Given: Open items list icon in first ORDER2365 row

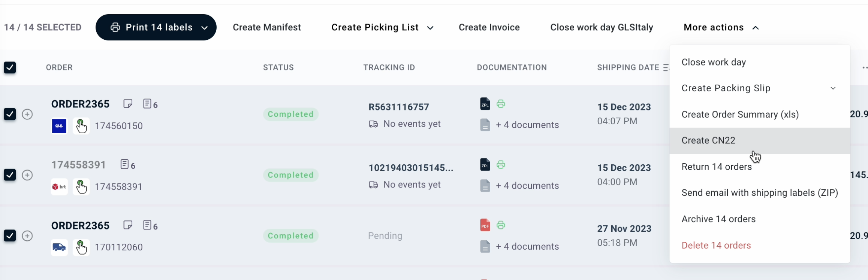Looking at the screenshot, I should (147, 104).
